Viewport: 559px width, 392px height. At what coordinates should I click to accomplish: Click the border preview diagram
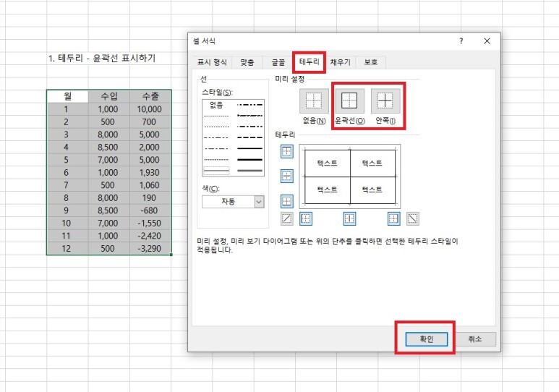[350, 176]
